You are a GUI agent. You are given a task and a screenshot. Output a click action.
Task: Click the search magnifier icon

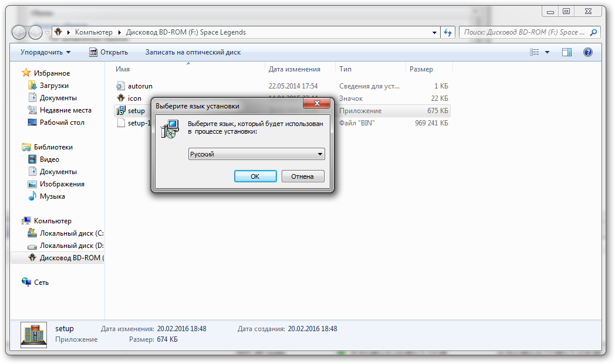point(594,32)
